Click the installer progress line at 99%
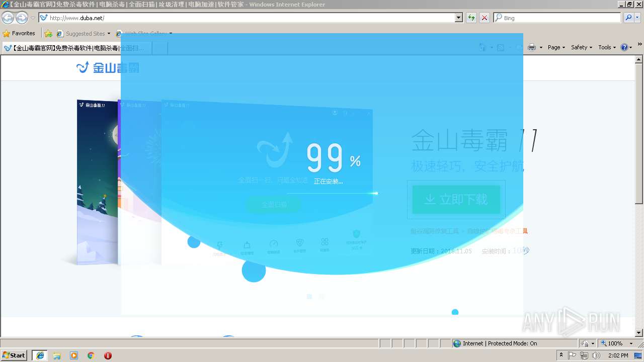The height and width of the screenshot is (362, 644). click(x=332, y=193)
